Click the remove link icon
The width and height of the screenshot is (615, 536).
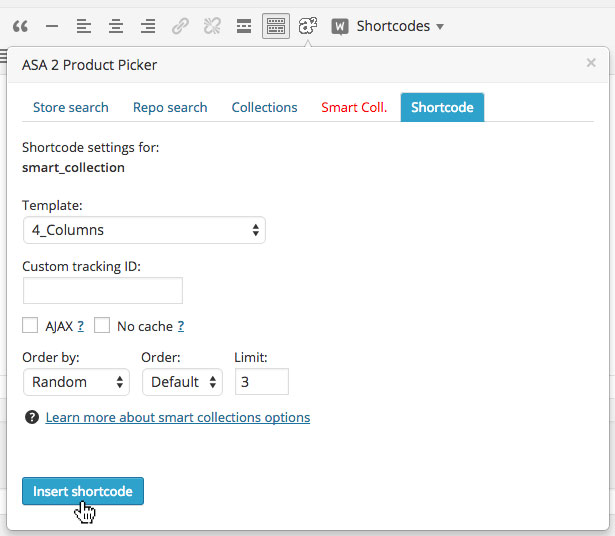pos(212,26)
